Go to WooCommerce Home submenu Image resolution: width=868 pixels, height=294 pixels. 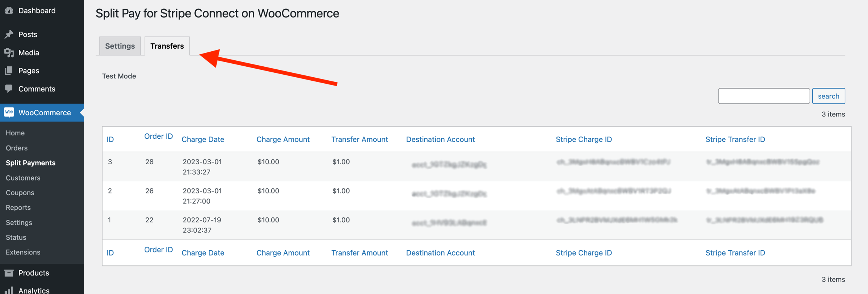pos(15,133)
